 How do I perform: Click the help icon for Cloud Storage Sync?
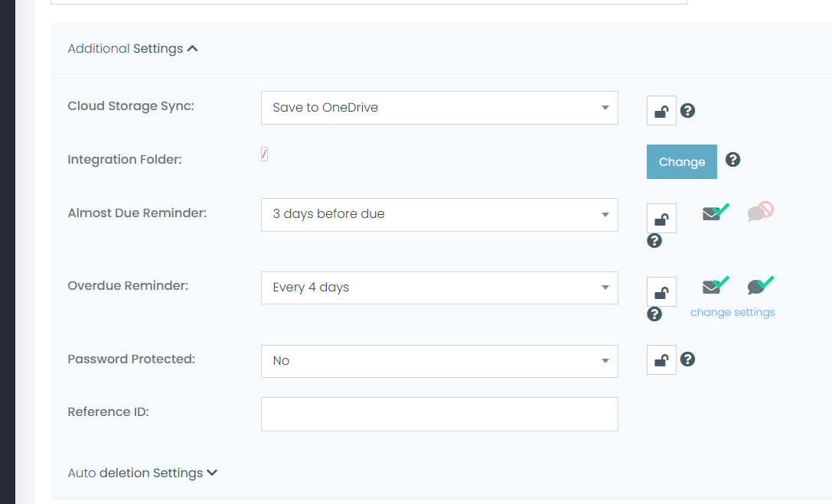[x=687, y=111]
